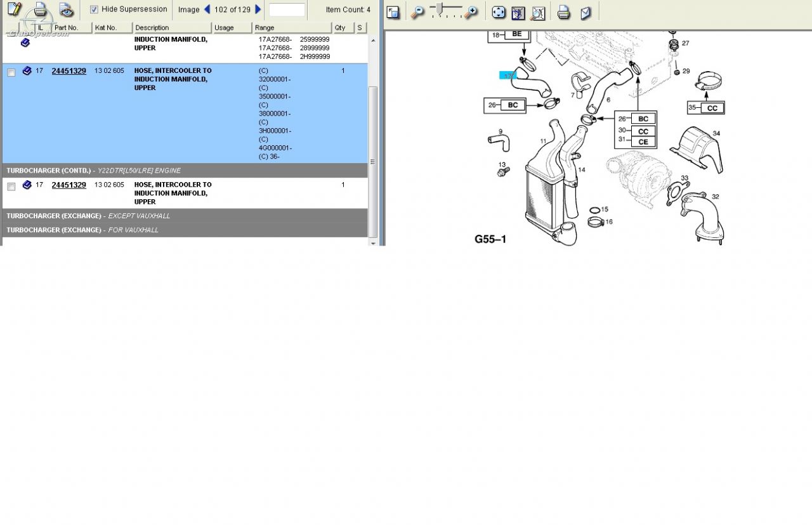Image resolution: width=812 pixels, height=526 pixels.
Task: Click the parts list scrollbar thumb
Action: click(x=373, y=162)
